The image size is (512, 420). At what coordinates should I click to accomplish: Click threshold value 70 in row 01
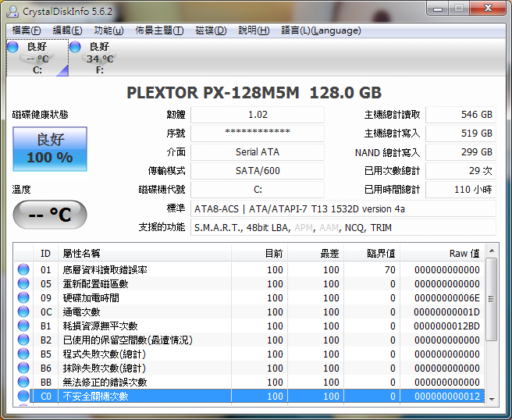click(x=390, y=269)
